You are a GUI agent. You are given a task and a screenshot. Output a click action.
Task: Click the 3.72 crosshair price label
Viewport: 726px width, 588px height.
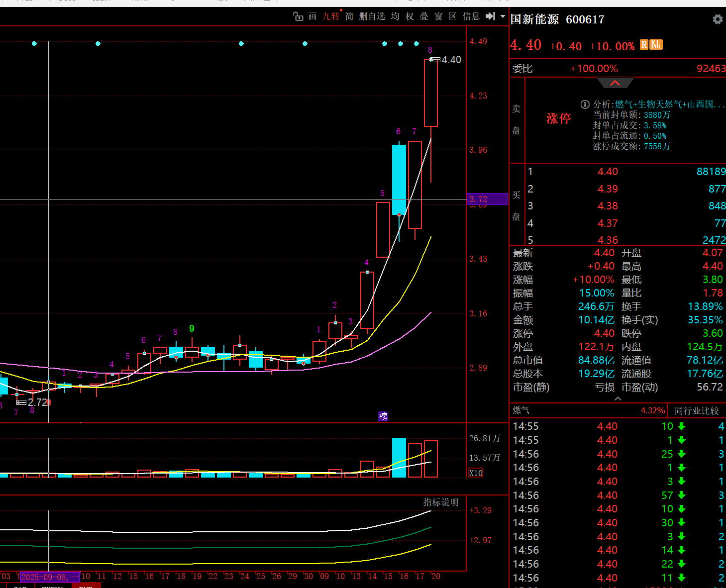[487, 199]
